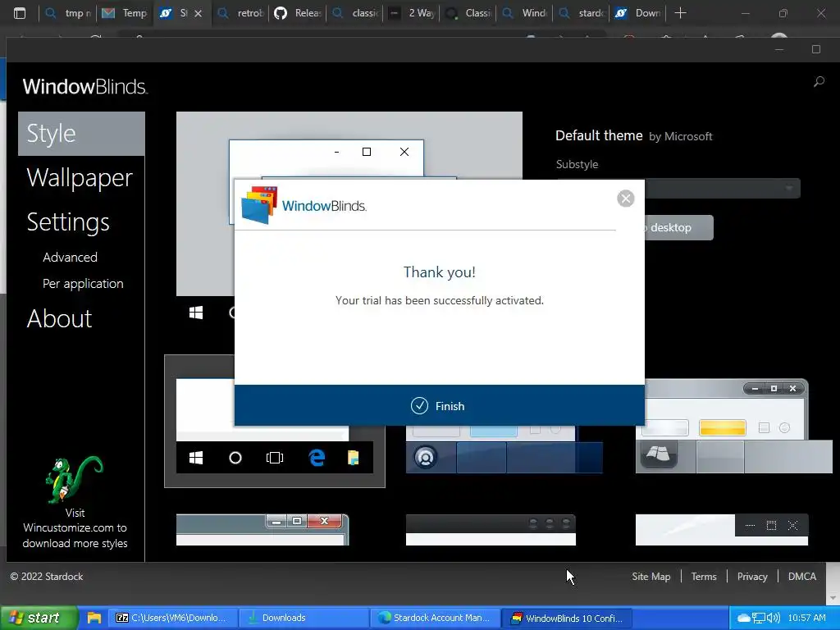The image size is (840, 630).
Task: Go to the Settings section
Action: pyautogui.click(x=68, y=221)
